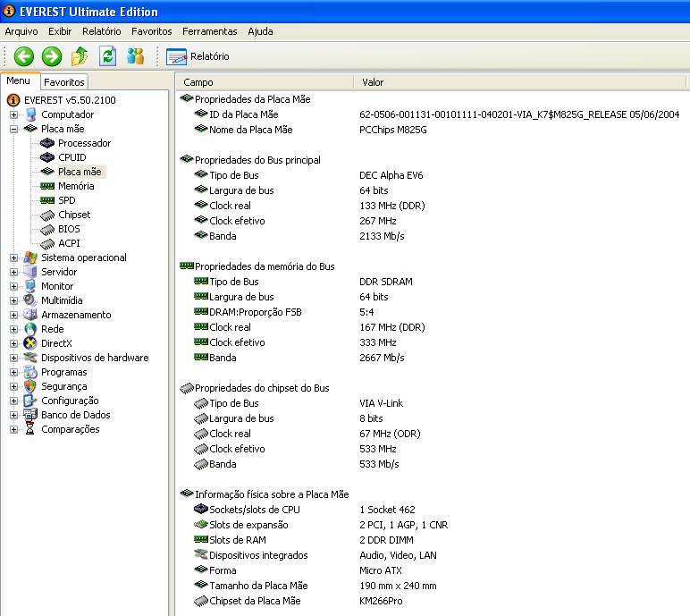Viewport: 690px width, 616px height.
Task: Open the Exibir menu
Action: click(60, 31)
